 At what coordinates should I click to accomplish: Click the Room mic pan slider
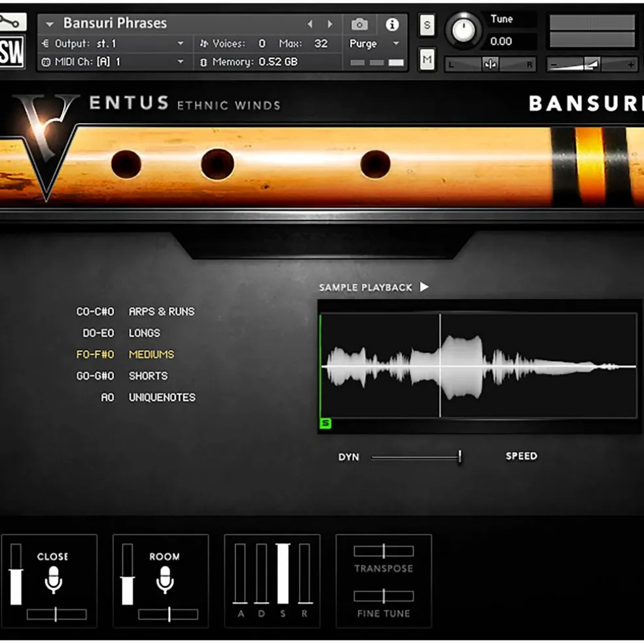pos(168,615)
